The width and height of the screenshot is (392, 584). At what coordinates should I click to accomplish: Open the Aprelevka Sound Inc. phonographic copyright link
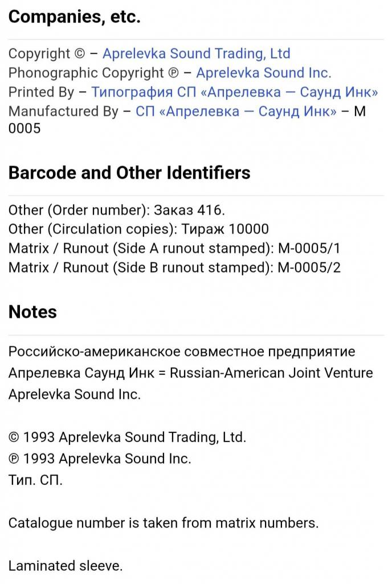point(263,73)
